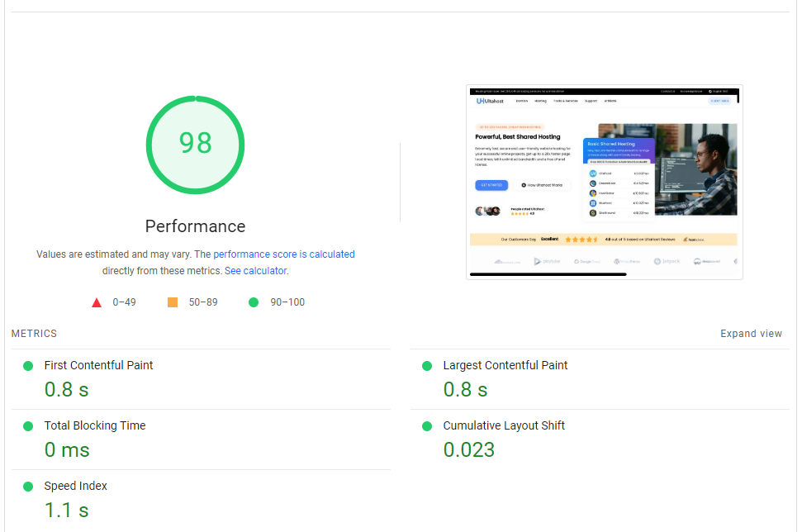Click the green dot beside First Contentful Paint
802x532 pixels.
(28, 366)
